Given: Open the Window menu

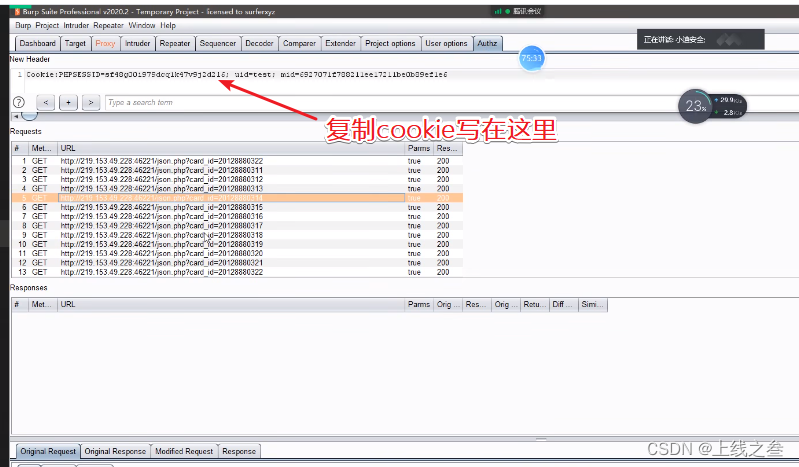Looking at the screenshot, I should point(142,25).
